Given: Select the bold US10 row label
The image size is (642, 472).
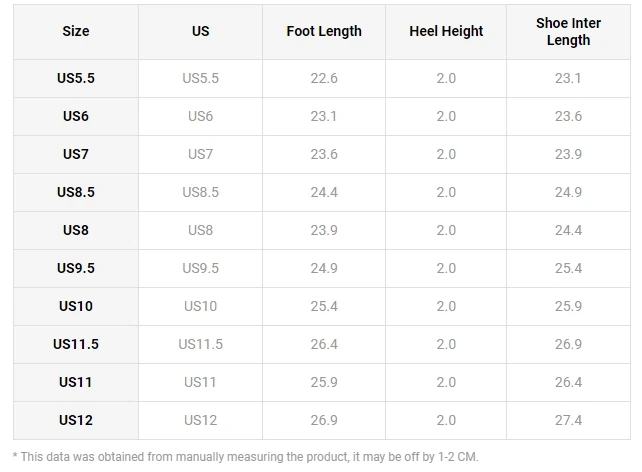Looking at the screenshot, I should (x=76, y=306).
